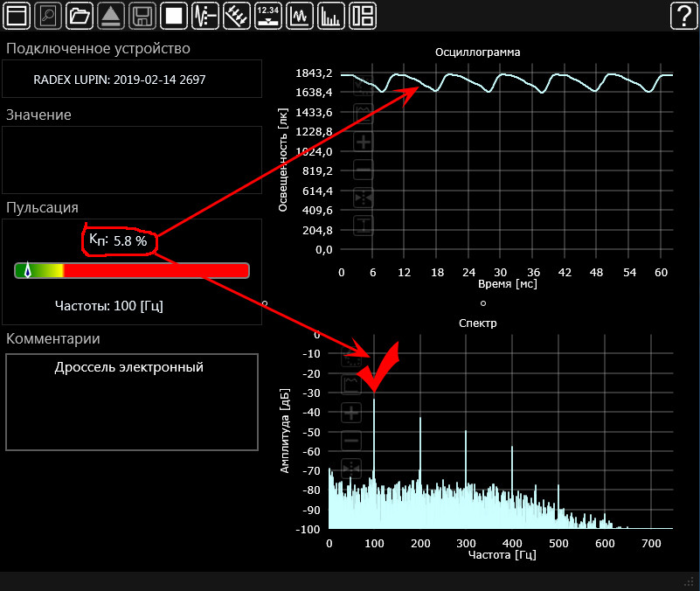Click the 1843,2 value on illuminance axis

click(315, 73)
